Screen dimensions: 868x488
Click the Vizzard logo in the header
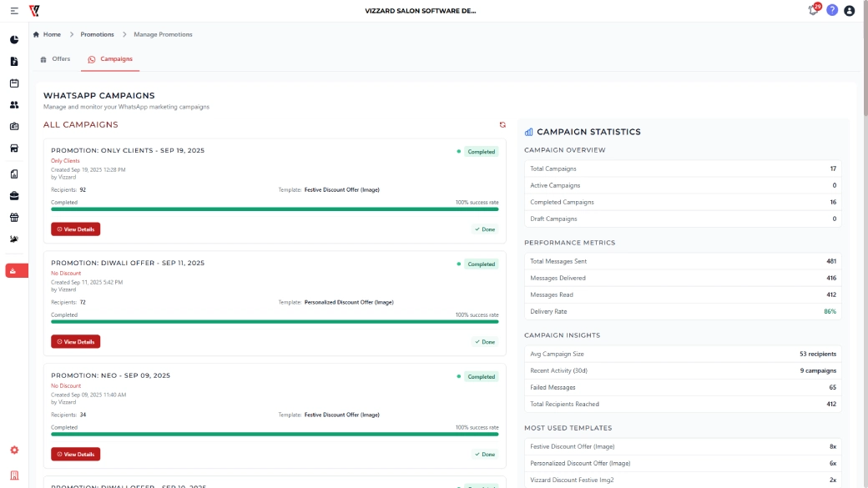tap(34, 11)
